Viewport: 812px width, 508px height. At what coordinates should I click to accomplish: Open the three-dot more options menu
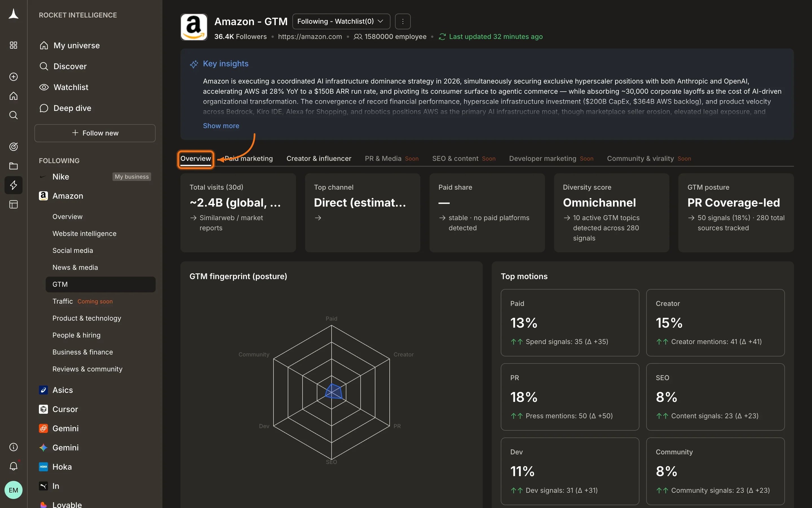click(x=403, y=21)
